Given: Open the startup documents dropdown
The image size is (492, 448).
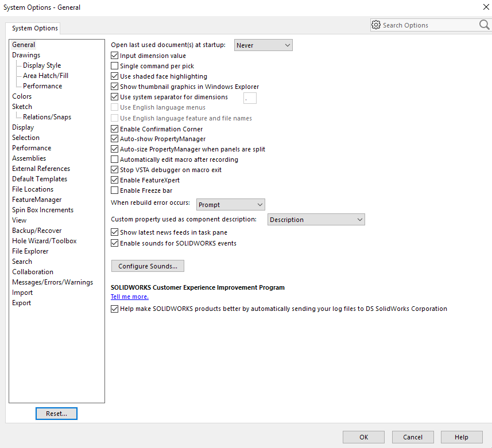Looking at the screenshot, I should (x=263, y=45).
